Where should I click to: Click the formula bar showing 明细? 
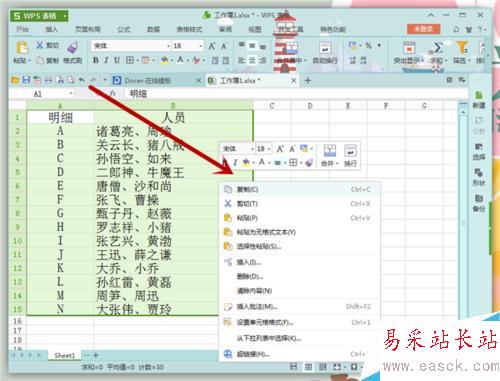[x=297, y=94]
